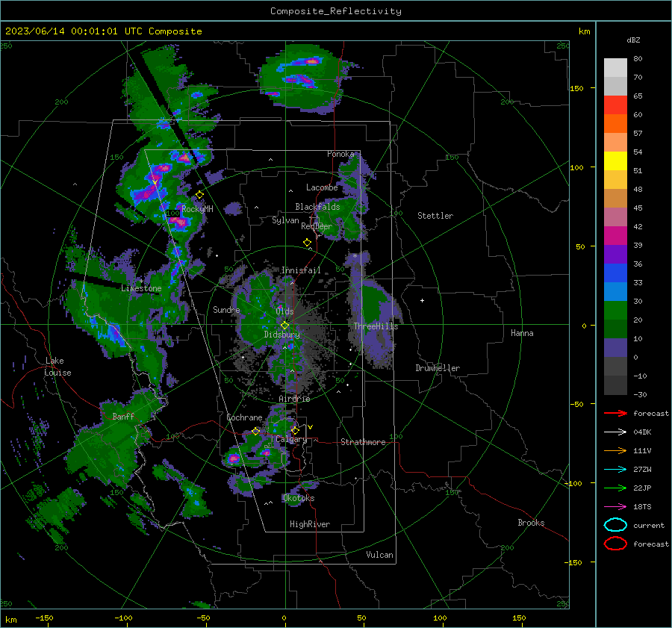Click the Airdrie city label
The width and height of the screenshot is (672, 628).
click(294, 399)
